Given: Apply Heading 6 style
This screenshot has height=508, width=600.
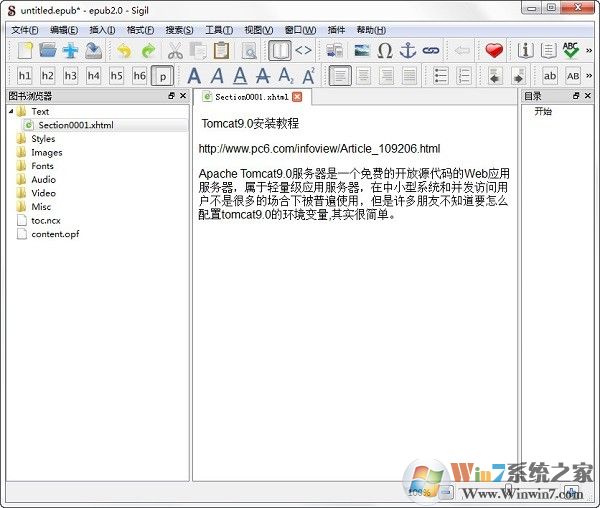Looking at the screenshot, I should [x=139, y=76].
